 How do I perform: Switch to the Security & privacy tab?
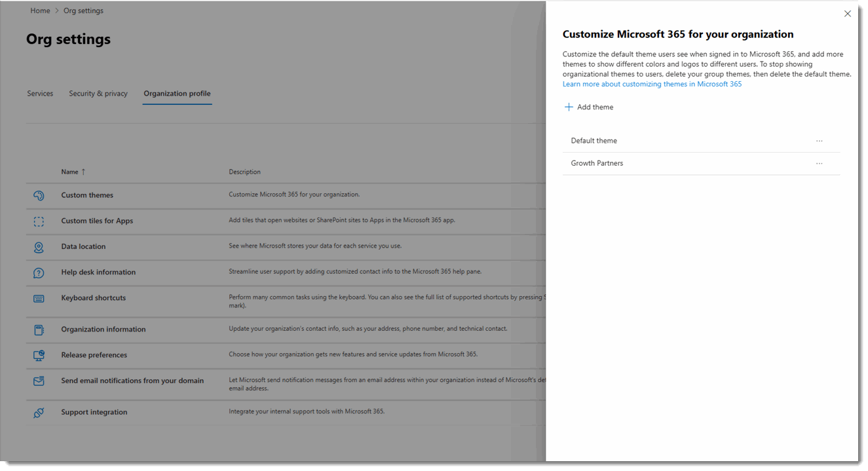tap(98, 94)
